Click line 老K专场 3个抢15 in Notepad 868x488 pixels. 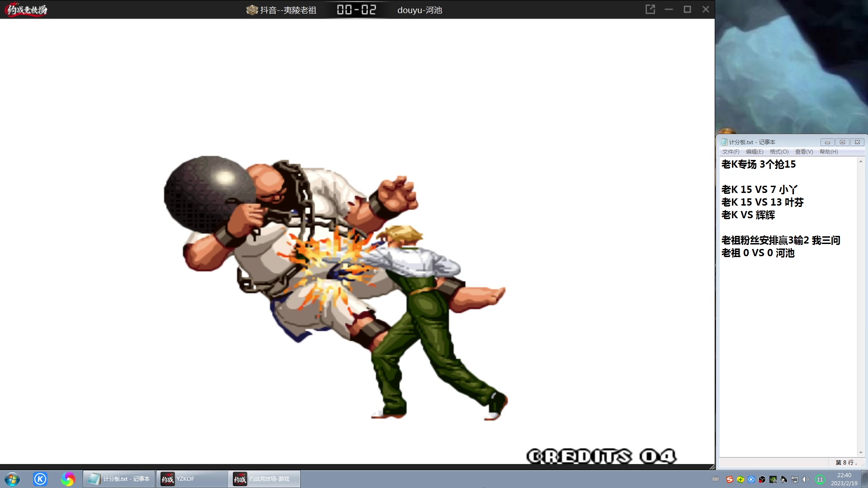click(759, 164)
